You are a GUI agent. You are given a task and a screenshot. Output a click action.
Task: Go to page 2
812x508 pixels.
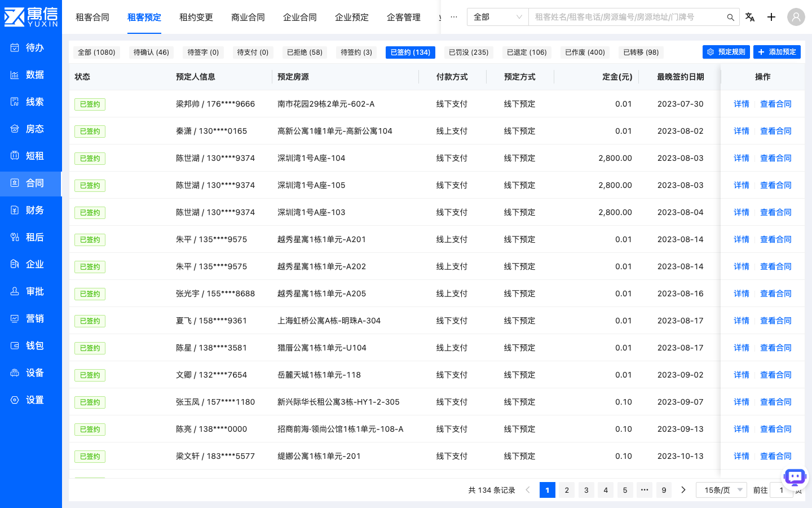coord(567,490)
